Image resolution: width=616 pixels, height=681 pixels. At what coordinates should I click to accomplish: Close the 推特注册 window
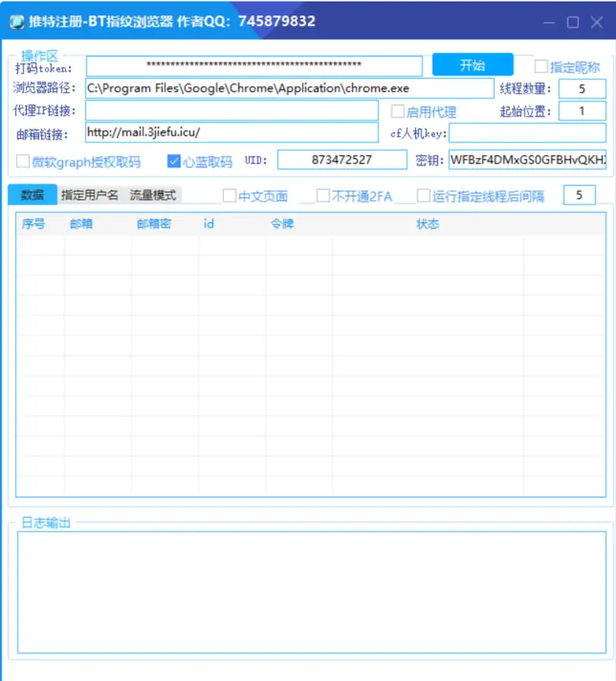pos(597,22)
